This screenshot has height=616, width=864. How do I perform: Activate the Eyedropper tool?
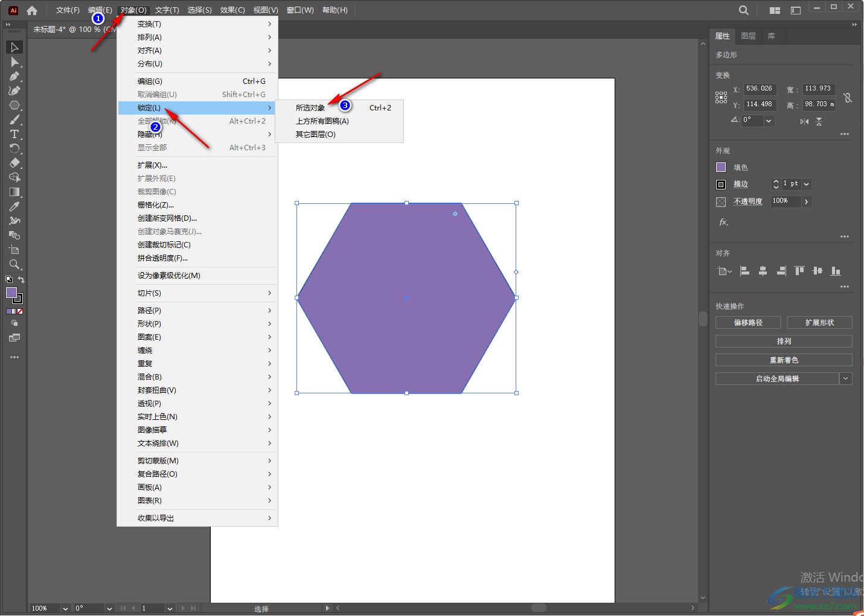click(14, 206)
